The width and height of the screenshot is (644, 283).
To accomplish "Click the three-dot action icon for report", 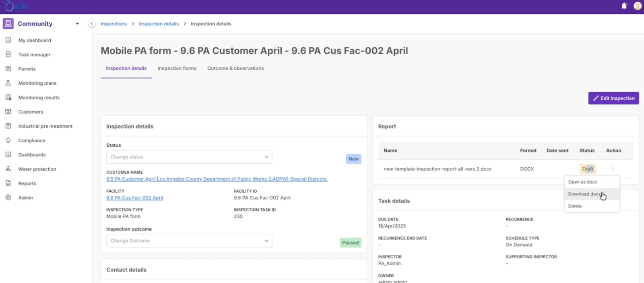I will coord(613,169).
